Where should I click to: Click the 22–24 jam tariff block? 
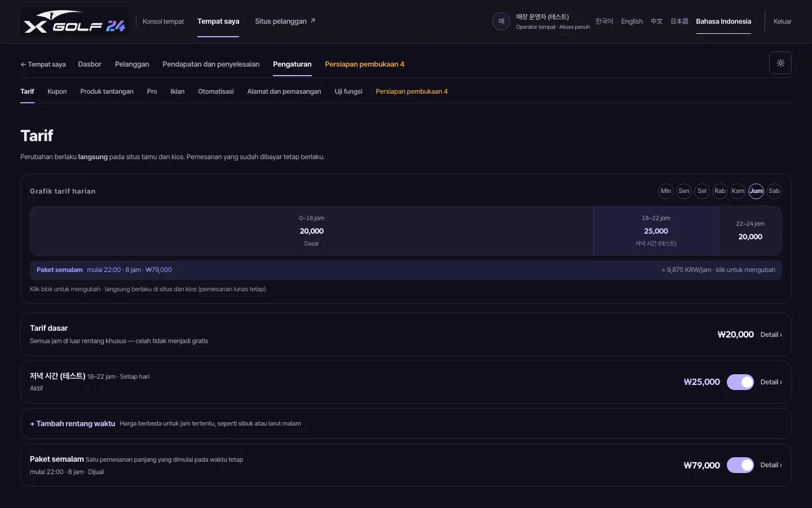750,231
